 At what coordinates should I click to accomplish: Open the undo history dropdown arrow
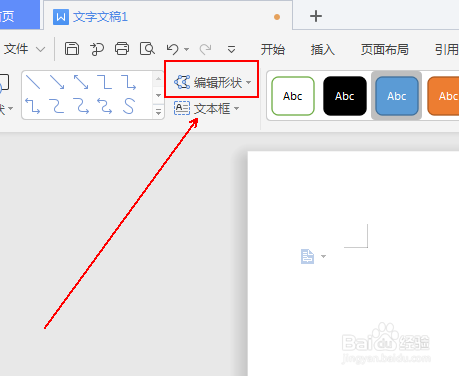(x=187, y=50)
